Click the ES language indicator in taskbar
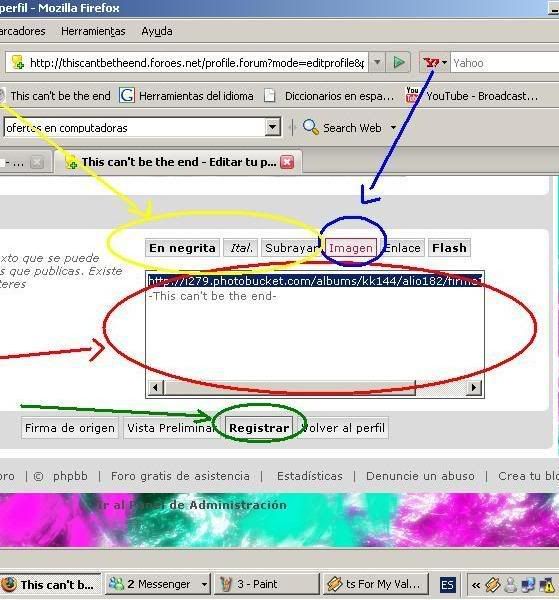559x600 pixels. [x=447, y=585]
